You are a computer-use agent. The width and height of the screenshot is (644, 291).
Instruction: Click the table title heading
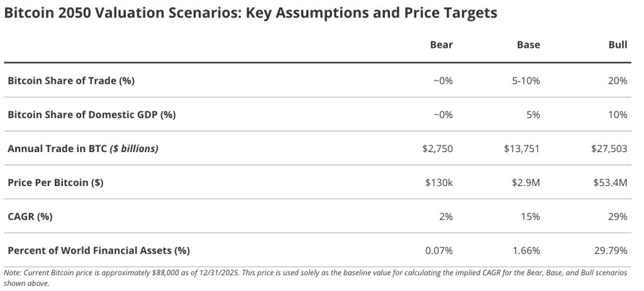pyautogui.click(x=250, y=14)
